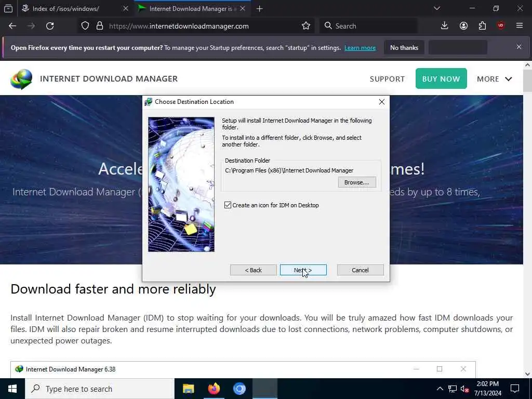Go back one page in Firefox
532x399 pixels.
[12, 26]
